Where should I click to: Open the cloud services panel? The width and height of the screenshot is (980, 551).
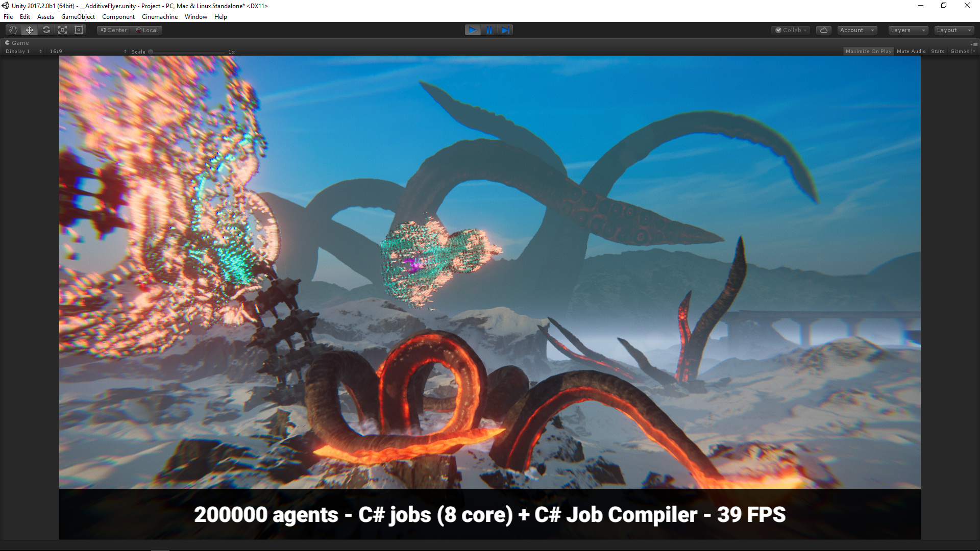coord(823,30)
